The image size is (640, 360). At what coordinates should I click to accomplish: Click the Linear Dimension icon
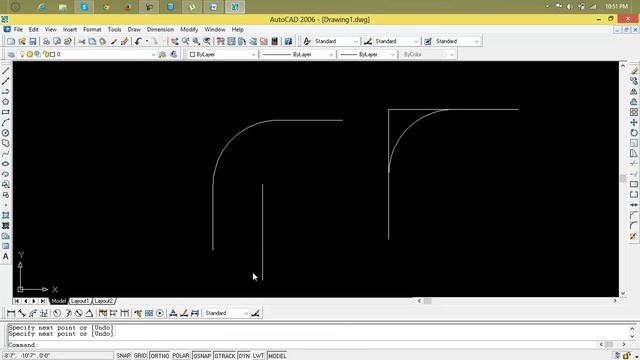tap(11, 313)
